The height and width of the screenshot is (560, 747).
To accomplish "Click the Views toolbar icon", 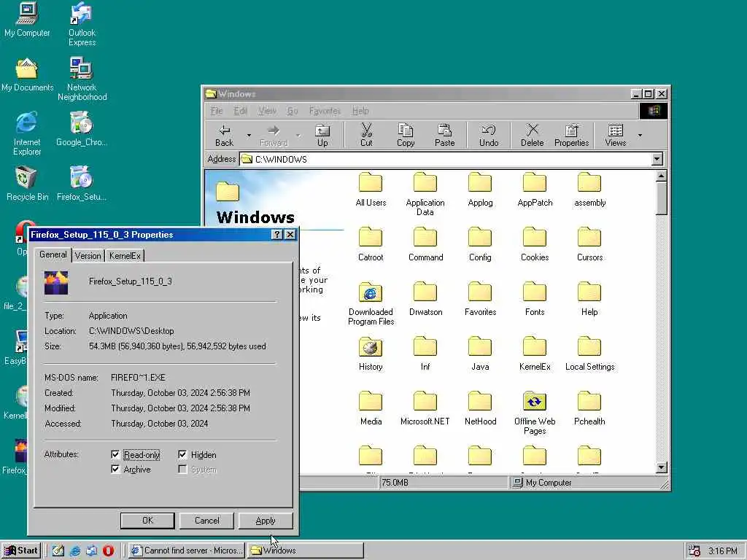I will [x=616, y=135].
